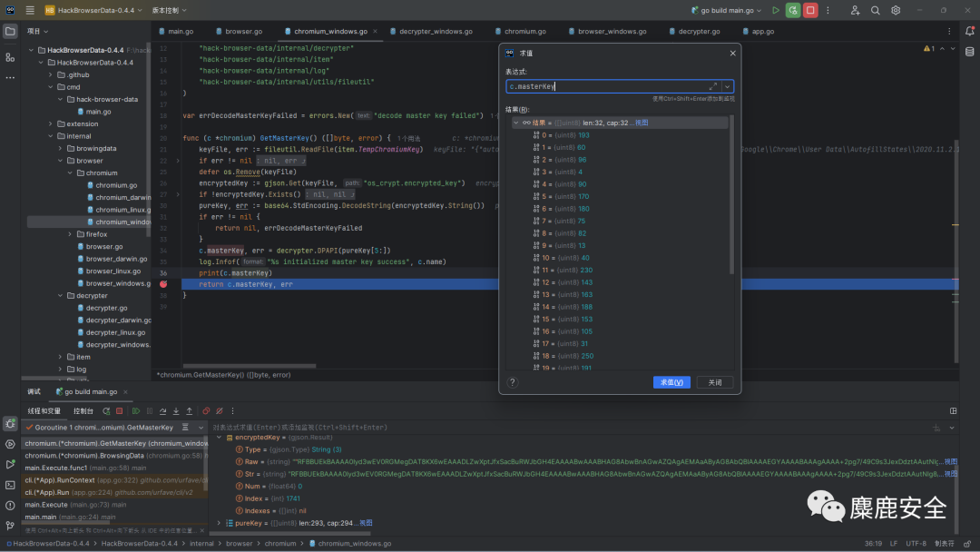Switch to the main.go editor tab
Screen dimensions: 980x552
coord(176,31)
